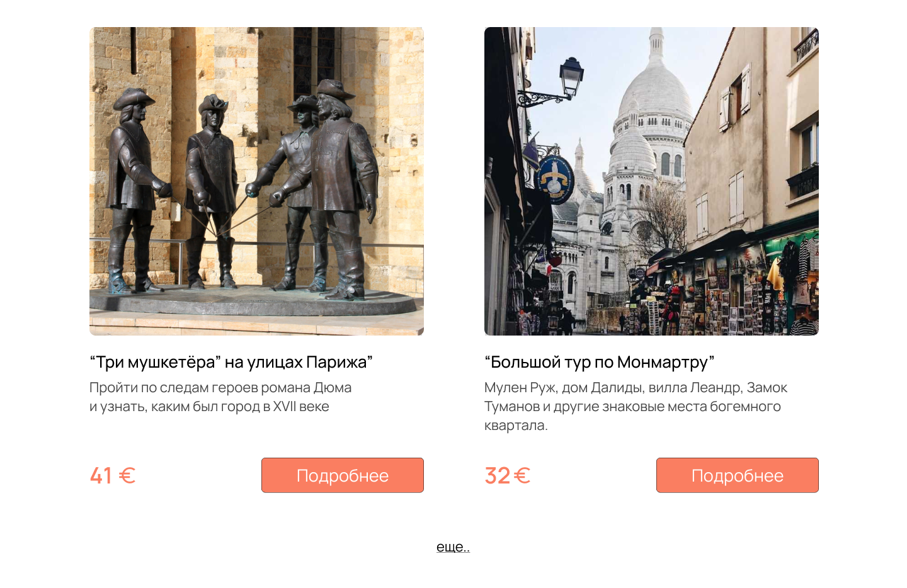Screen dimensions: 907x588
Task: Click the description about Dumas novel heroes
Action: tap(220, 397)
